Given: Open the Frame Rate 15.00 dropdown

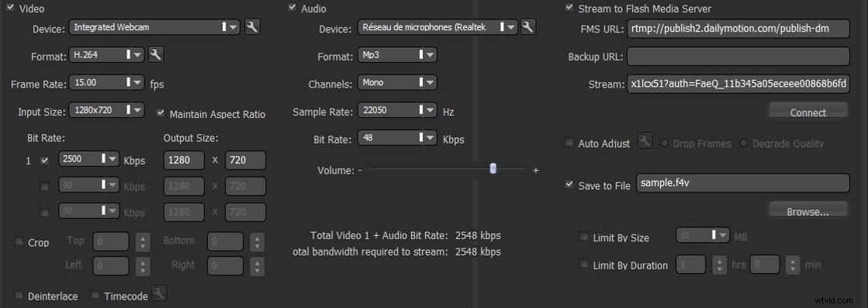Looking at the screenshot, I should [106, 82].
